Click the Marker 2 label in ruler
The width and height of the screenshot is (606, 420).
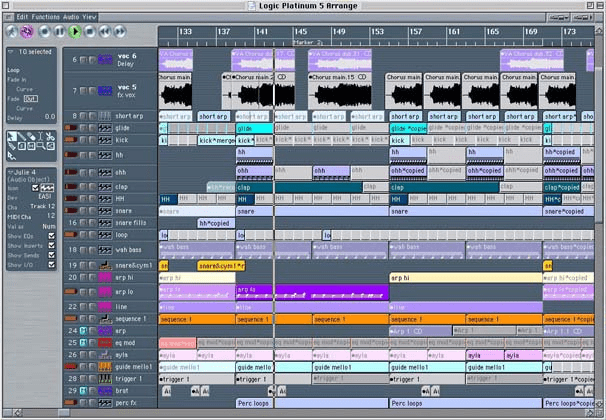[x=308, y=42]
